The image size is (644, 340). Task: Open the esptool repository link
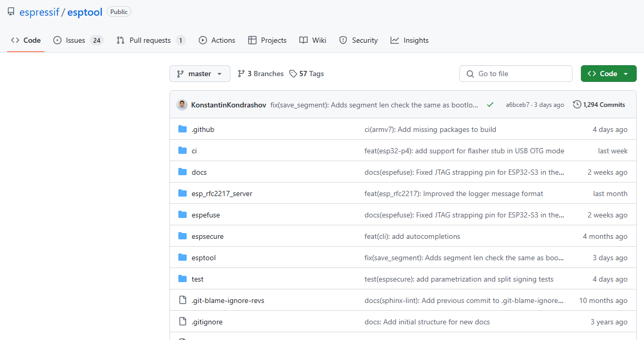[x=84, y=12]
